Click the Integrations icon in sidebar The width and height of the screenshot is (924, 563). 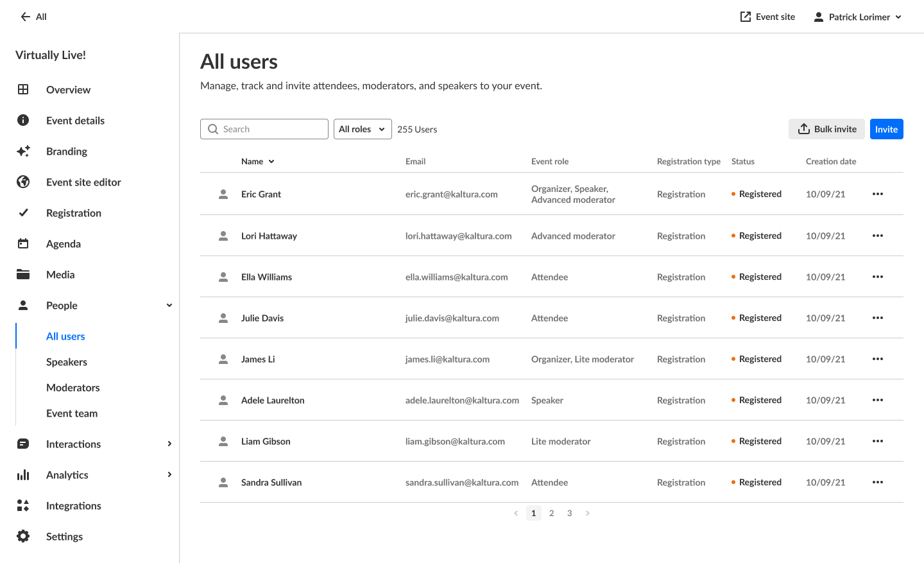23,506
